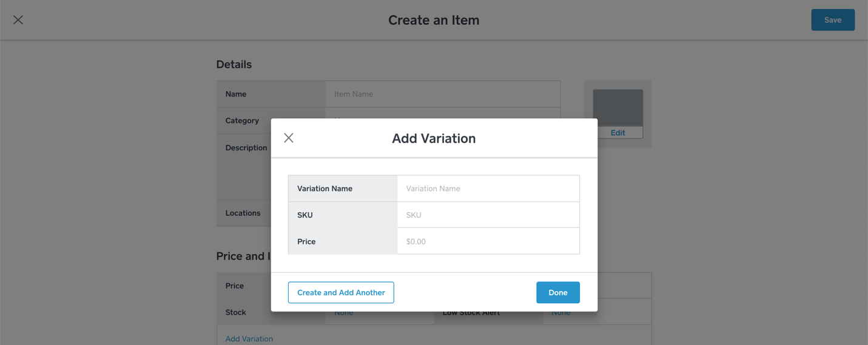Click the SKU row label

305,215
